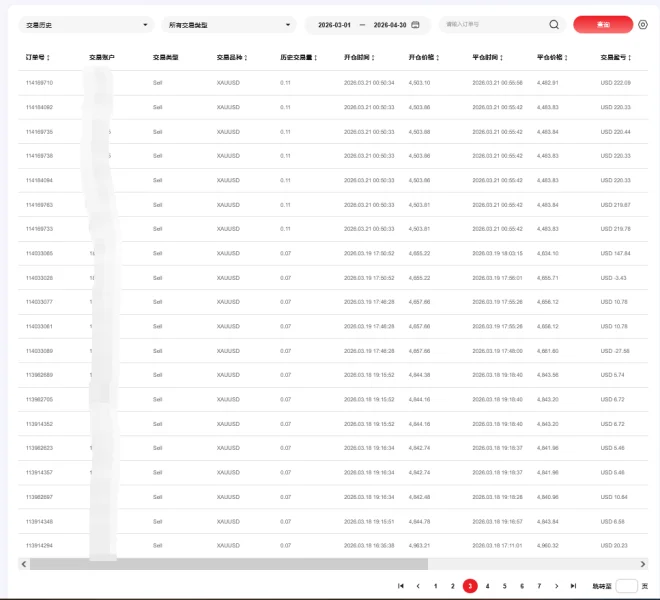
Task: Click the search magnifier icon
Action: tap(554, 25)
